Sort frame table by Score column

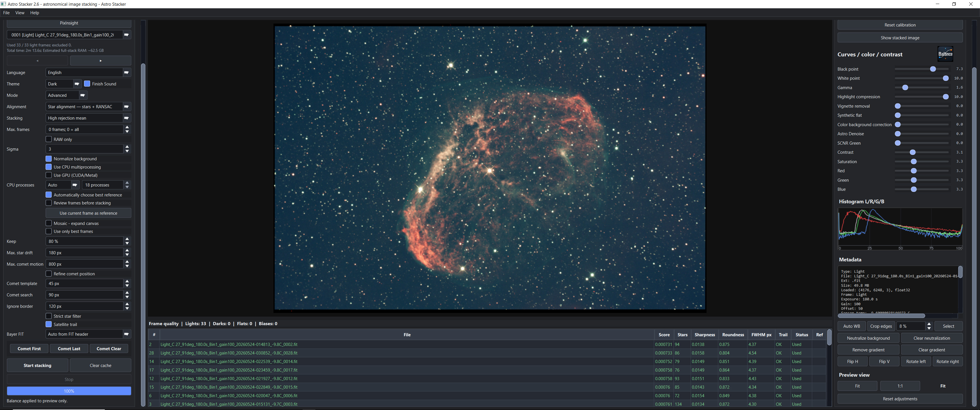(x=664, y=335)
